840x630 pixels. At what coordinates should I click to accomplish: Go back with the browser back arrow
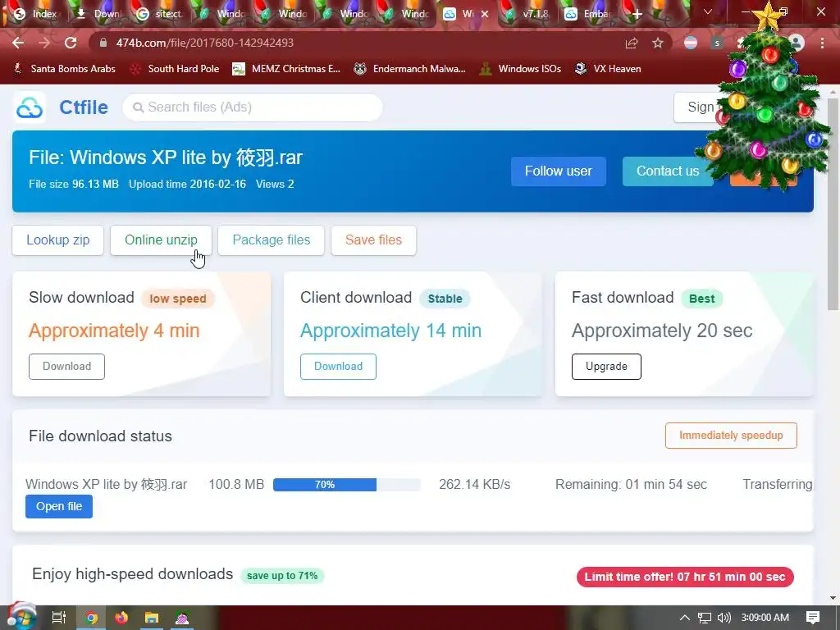click(x=18, y=43)
